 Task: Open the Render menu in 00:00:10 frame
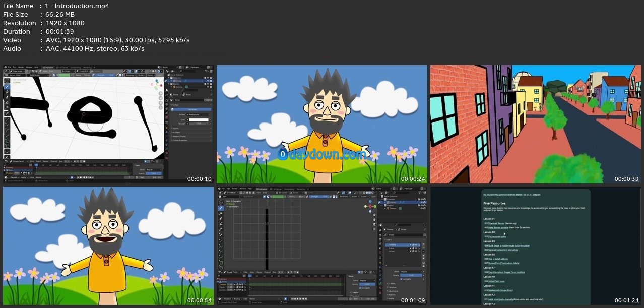coord(21,67)
